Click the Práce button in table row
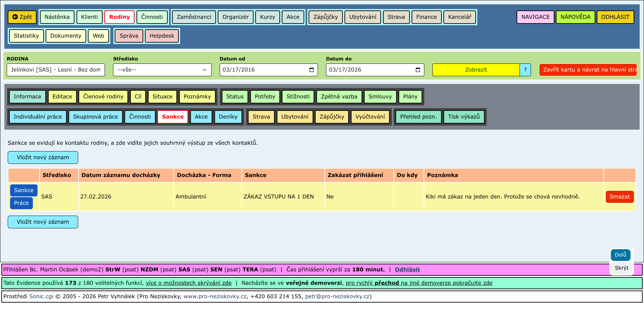The image size is (644, 312). tap(21, 203)
